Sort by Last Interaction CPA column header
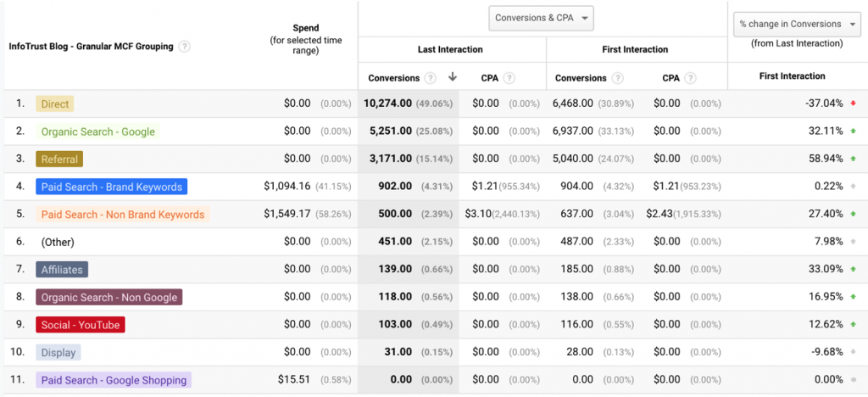The height and width of the screenshot is (397, 868). [x=489, y=78]
